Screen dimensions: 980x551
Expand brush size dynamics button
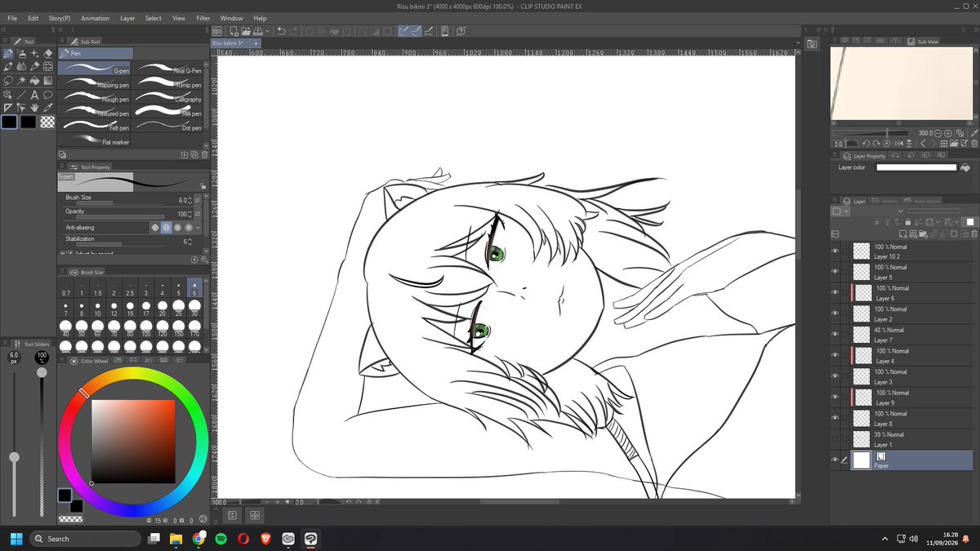(198, 200)
